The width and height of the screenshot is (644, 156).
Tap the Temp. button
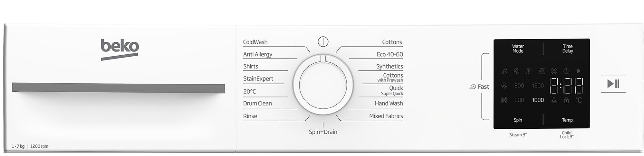coord(567,120)
